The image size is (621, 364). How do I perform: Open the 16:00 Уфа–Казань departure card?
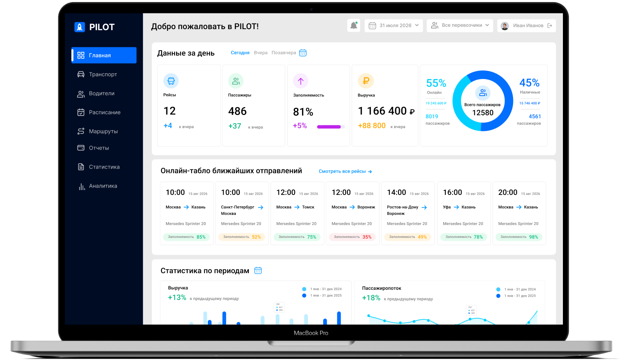coord(464,213)
